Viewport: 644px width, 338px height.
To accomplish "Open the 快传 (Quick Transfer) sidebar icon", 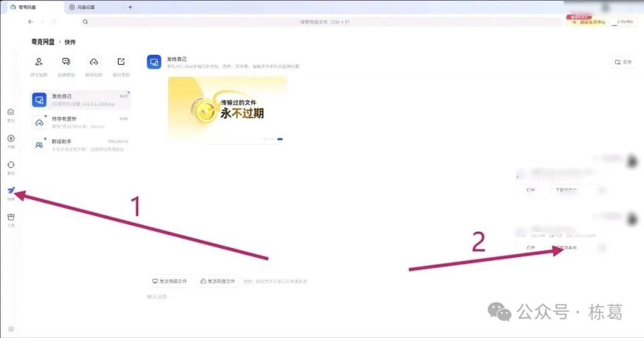I will [x=11, y=191].
